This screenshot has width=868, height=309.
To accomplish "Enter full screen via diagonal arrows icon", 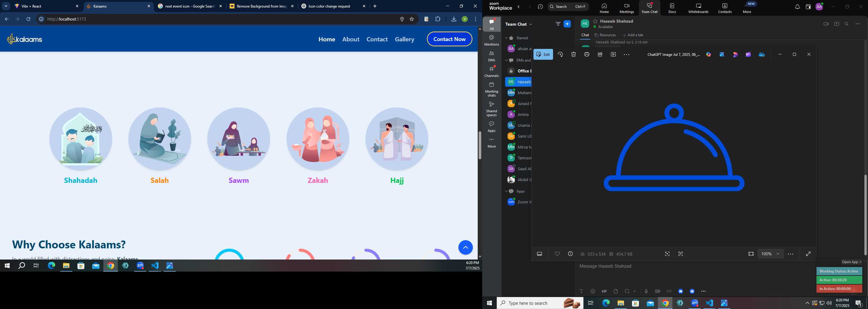I will pyautogui.click(x=808, y=254).
